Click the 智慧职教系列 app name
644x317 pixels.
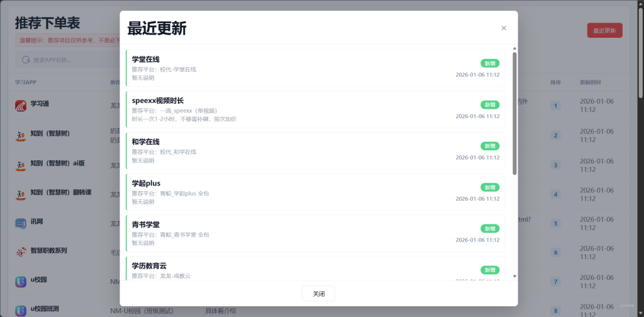(x=48, y=250)
